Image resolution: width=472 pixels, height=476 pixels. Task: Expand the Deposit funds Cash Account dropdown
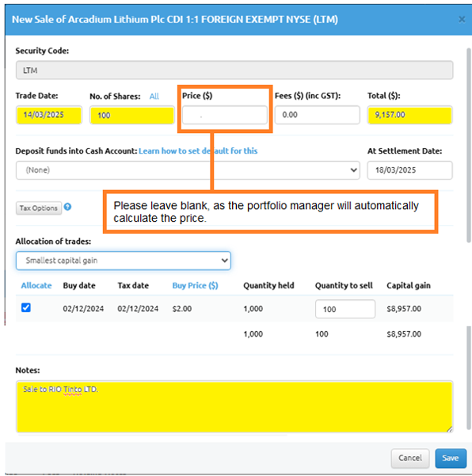[x=188, y=170]
